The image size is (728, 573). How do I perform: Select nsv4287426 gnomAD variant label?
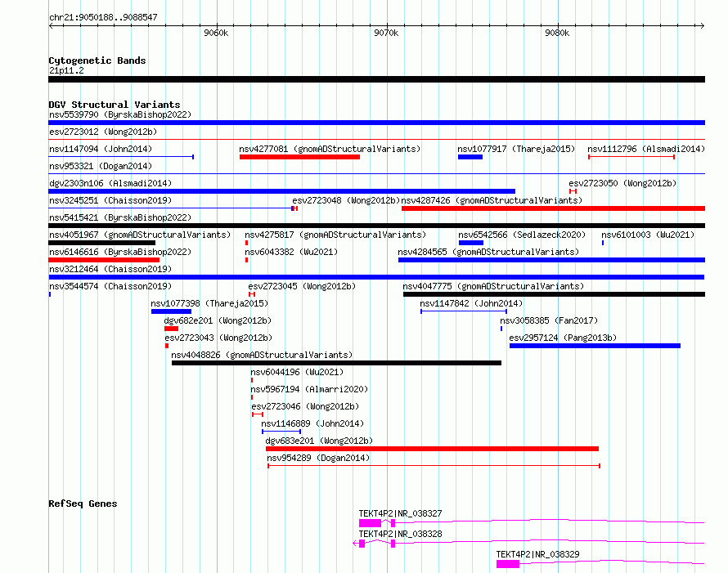coord(492,200)
